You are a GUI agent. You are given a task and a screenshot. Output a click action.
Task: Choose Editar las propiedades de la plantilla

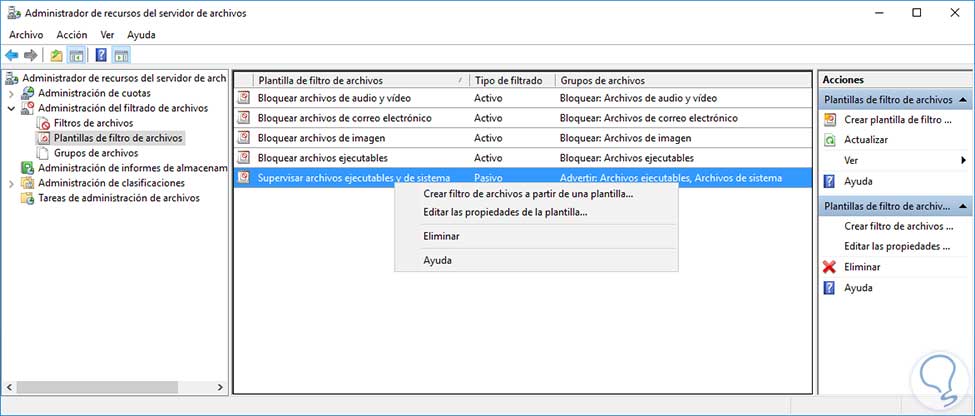[505, 212]
